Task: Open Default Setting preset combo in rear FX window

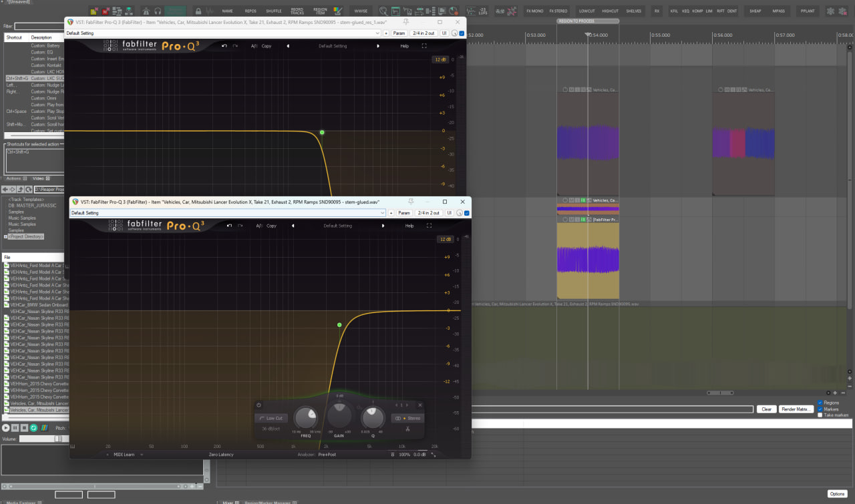Action: tap(223, 33)
